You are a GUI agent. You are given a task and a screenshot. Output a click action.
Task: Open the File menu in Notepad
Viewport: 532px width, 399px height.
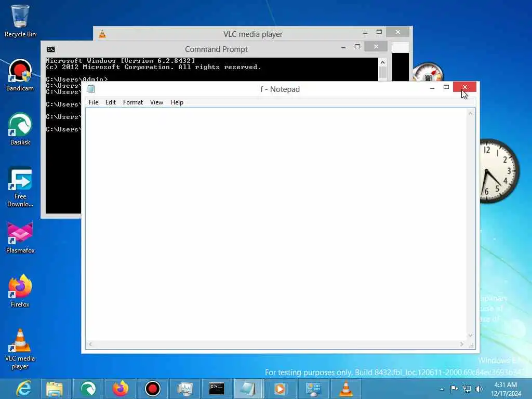(94, 102)
